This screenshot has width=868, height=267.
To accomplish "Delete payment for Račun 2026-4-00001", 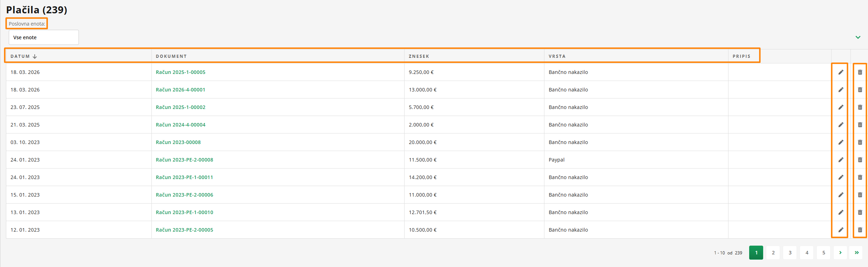I will click(860, 90).
